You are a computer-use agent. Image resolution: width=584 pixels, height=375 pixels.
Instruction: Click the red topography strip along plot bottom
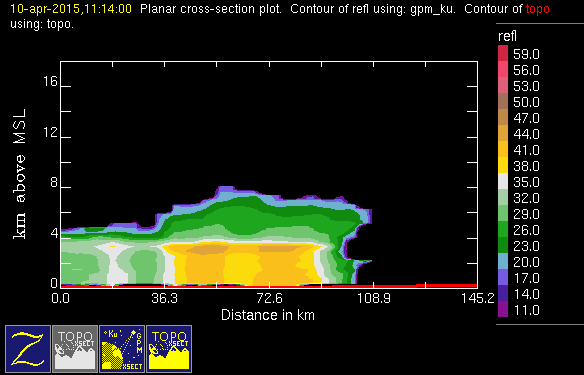(x=268, y=286)
